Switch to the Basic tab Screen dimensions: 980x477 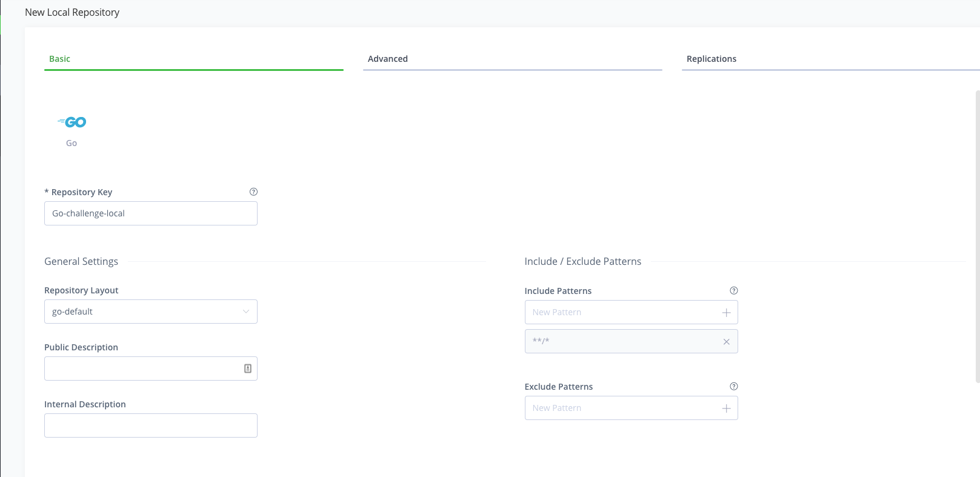coord(59,59)
